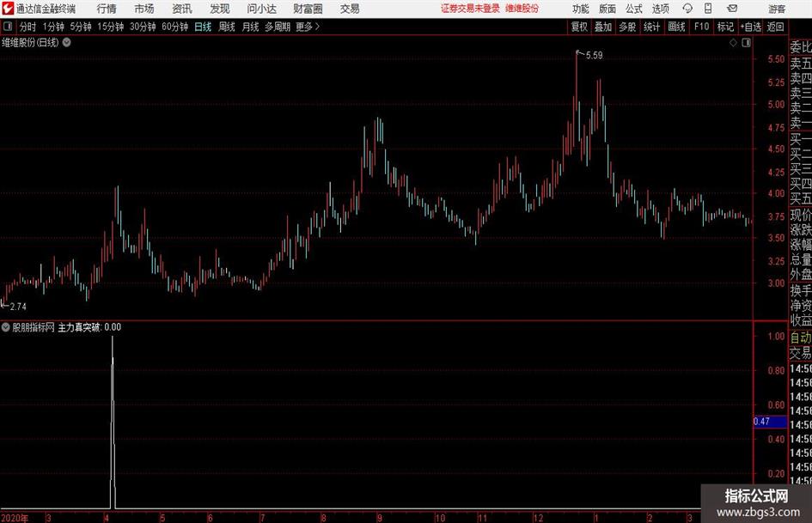Select the 月线 monthly period tab
This screenshot has width=812, height=523.
point(250,27)
